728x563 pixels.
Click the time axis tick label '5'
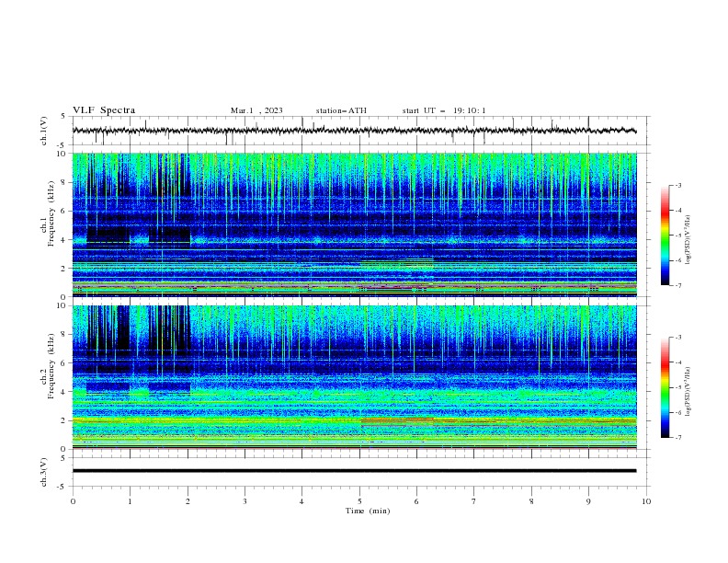(x=359, y=501)
